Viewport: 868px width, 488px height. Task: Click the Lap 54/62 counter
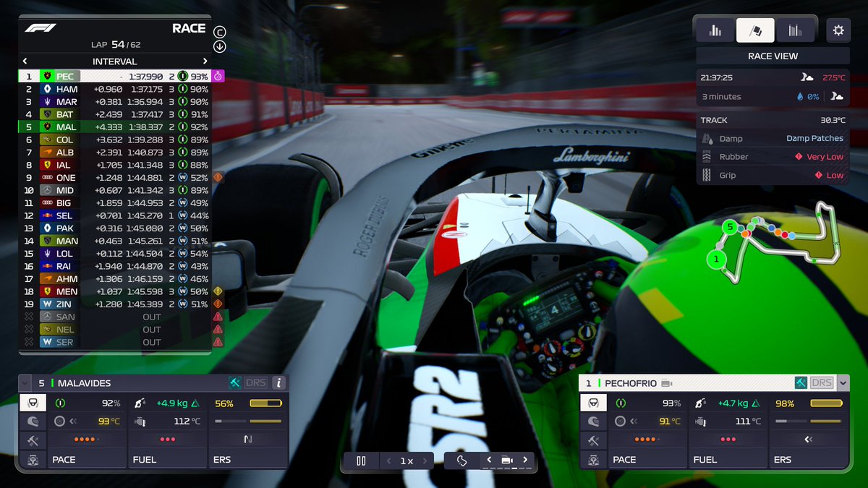pos(116,45)
